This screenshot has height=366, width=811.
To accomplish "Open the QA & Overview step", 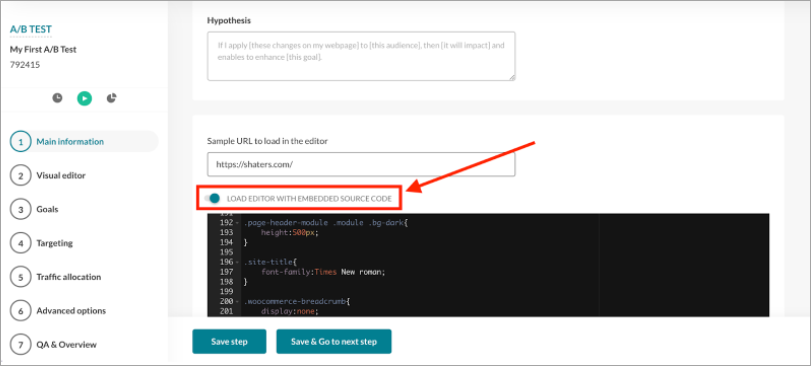I will coord(66,345).
